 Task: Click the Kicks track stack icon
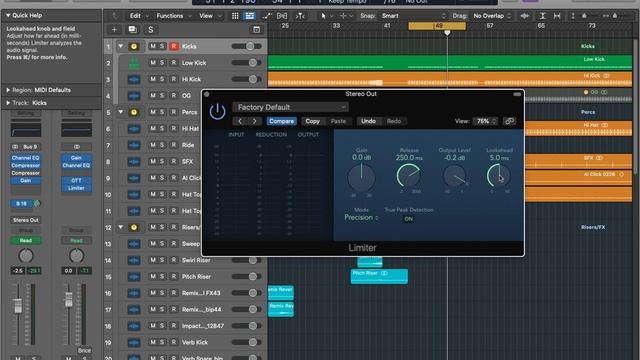coord(134,47)
